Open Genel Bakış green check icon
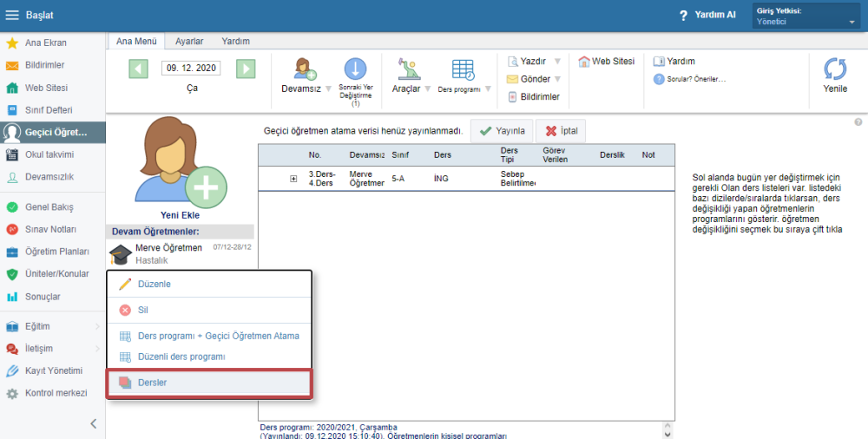The image size is (868, 439). (11, 207)
